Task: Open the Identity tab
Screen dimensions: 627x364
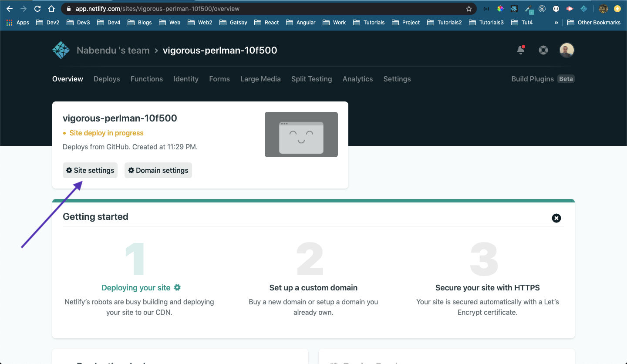Action: point(186,79)
